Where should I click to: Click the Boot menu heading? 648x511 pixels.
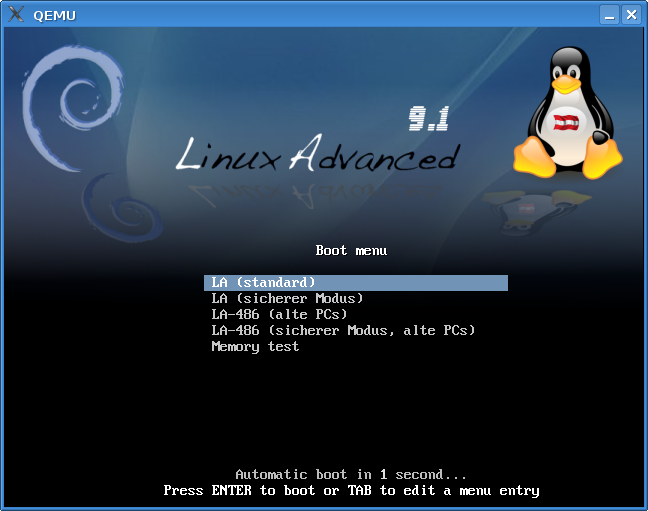tap(351, 250)
